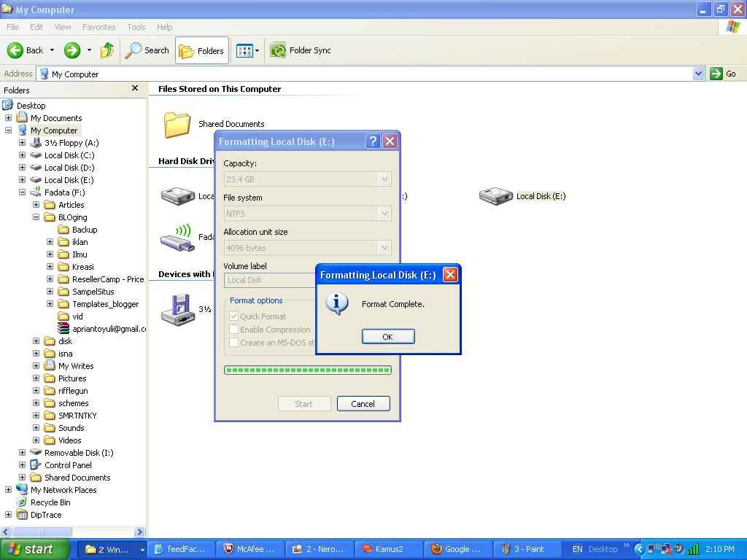Expand the Pictures folder node

(36, 378)
